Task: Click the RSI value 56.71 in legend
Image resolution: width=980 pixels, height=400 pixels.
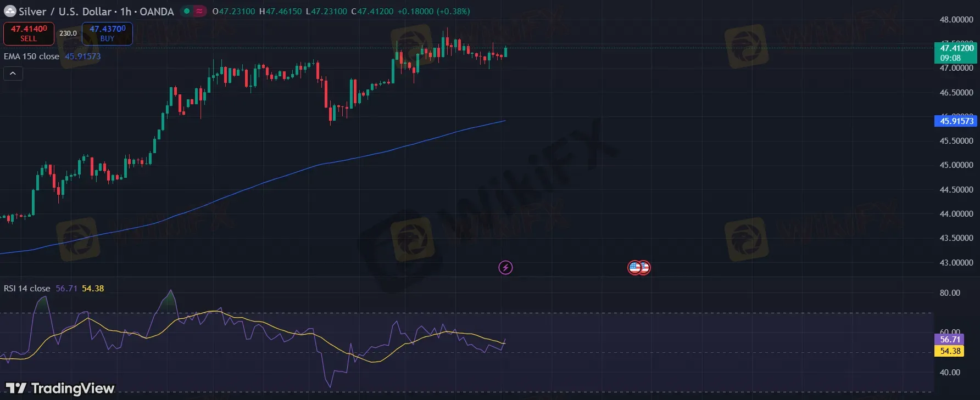Action: pyautogui.click(x=66, y=289)
